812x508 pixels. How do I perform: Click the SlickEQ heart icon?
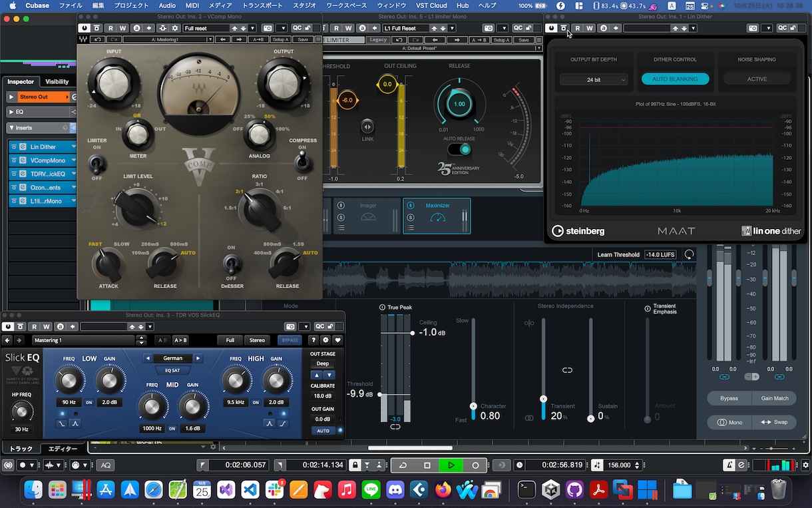[x=337, y=340]
